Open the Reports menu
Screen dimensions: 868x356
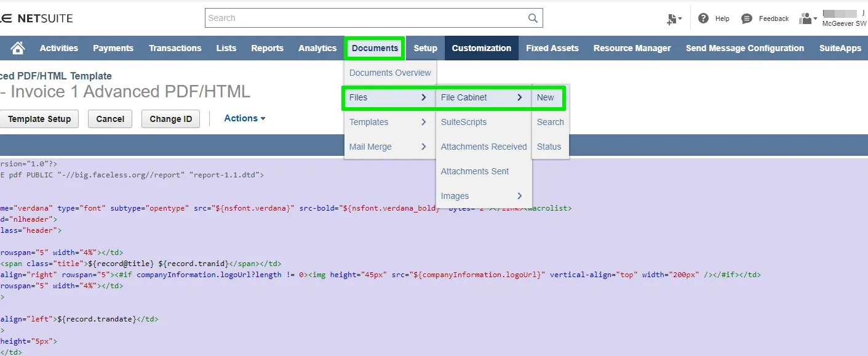(x=268, y=48)
